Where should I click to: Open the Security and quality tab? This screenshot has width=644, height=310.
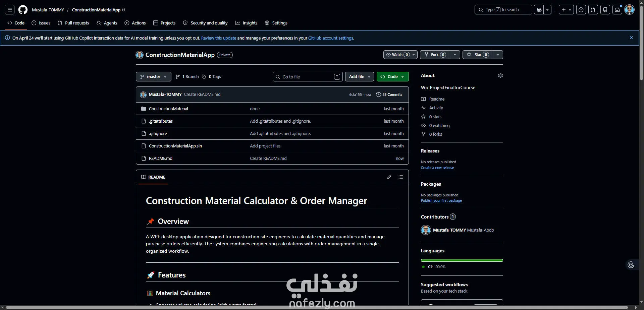205,23
